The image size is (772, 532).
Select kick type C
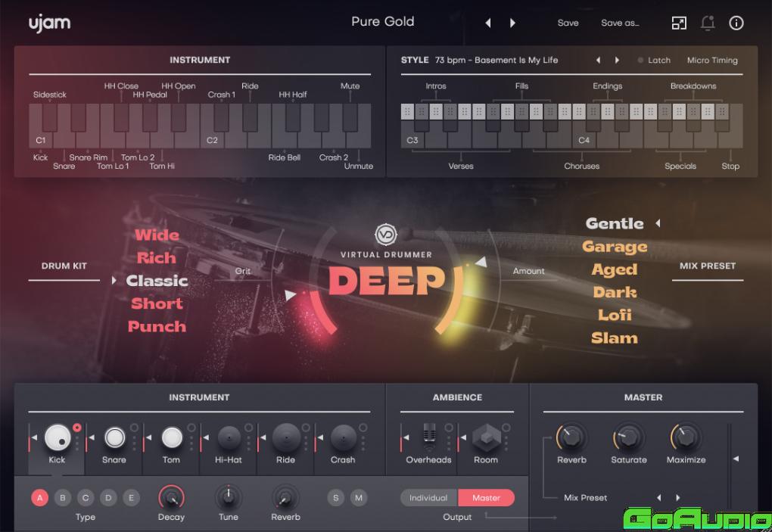pyautogui.click(x=86, y=497)
